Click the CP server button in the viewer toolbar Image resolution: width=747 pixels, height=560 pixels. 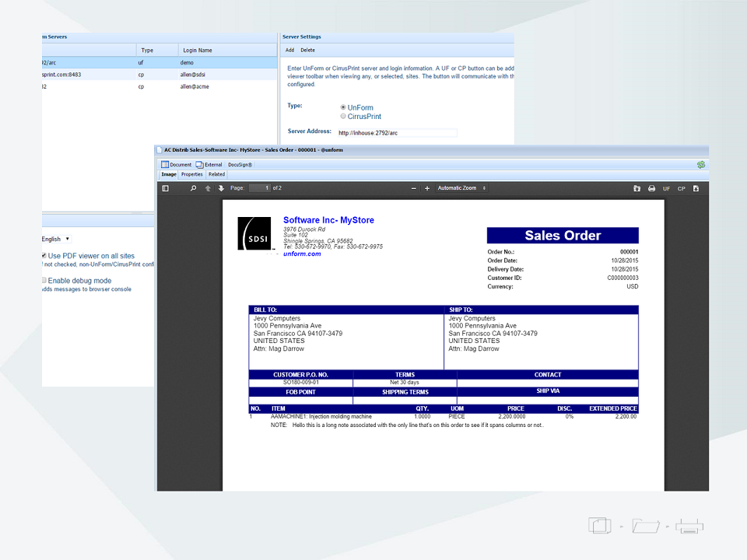(682, 187)
